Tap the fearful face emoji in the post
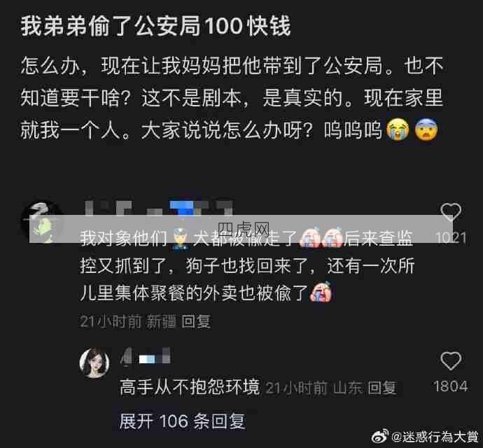The height and width of the screenshot is (448, 483). (x=426, y=129)
